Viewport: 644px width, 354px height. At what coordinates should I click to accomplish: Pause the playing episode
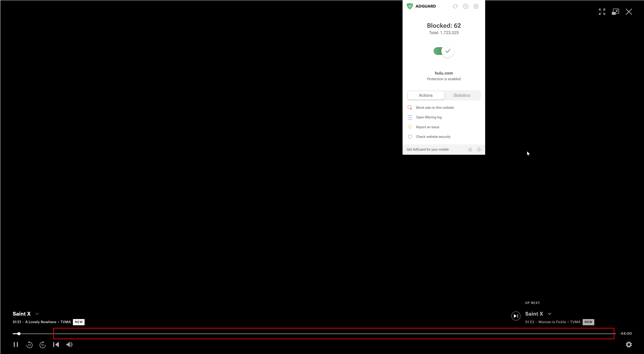(x=16, y=345)
